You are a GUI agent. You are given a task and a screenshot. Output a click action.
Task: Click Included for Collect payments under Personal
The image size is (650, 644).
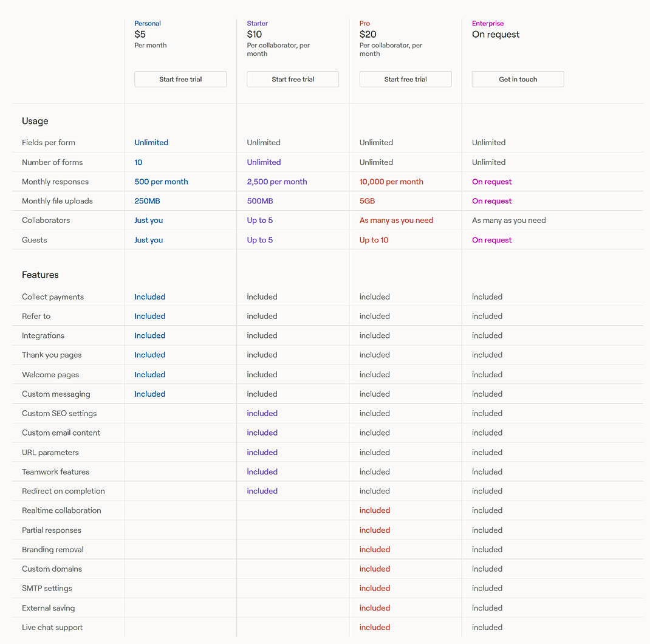click(x=149, y=296)
